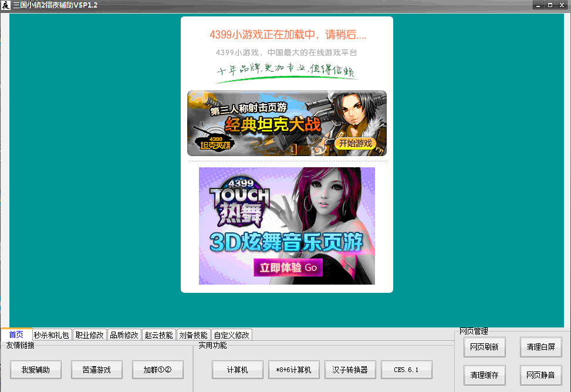Viewport: 571px width, 392px height.
Task: Mute the page with 网页静音
Action: tap(540, 375)
